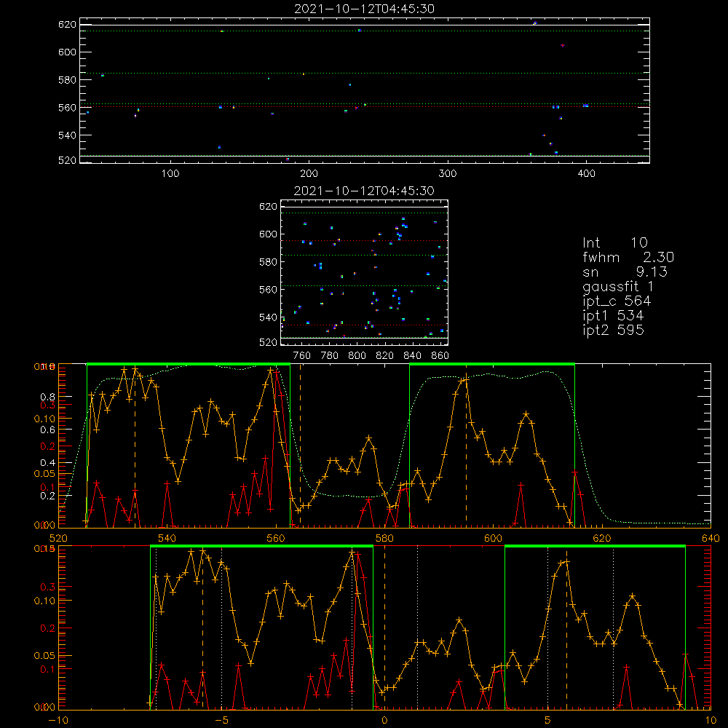Select the 'ipt_c 564' parameter
This screenshot has width=728, height=728.
617,301
